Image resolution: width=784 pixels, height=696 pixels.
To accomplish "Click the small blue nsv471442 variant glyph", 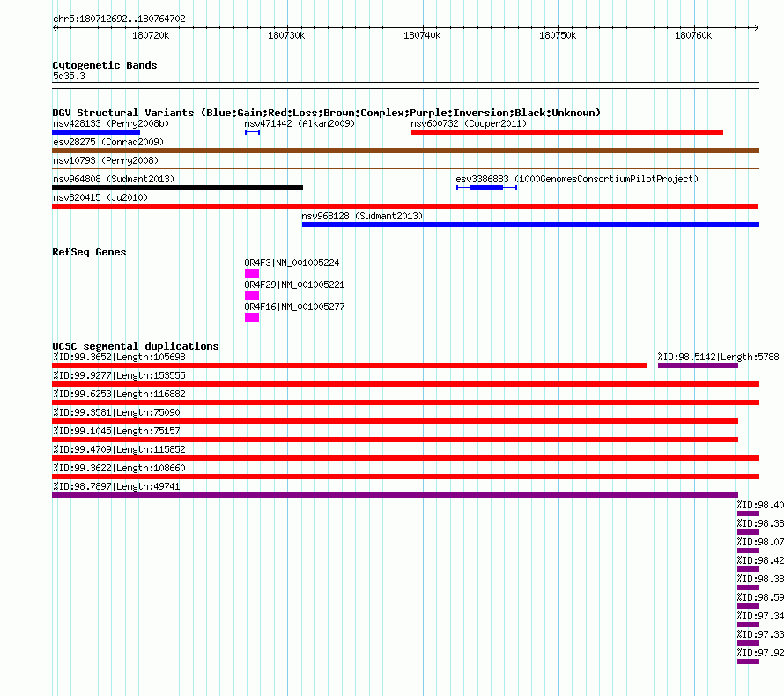I will 252,132.
